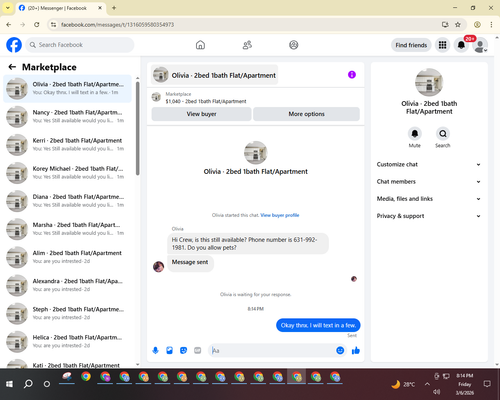Open the Groups icon in top bar
This screenshot has height=400, width=500.
pyautogui.click(x=294, y=45)
